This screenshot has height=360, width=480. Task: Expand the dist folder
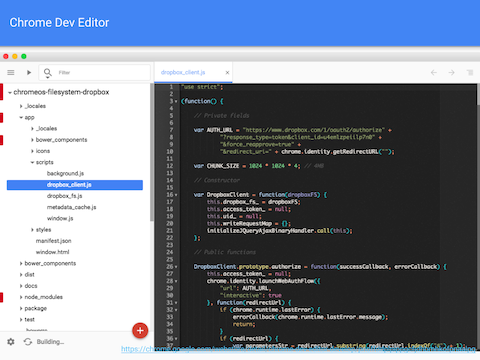21,275
